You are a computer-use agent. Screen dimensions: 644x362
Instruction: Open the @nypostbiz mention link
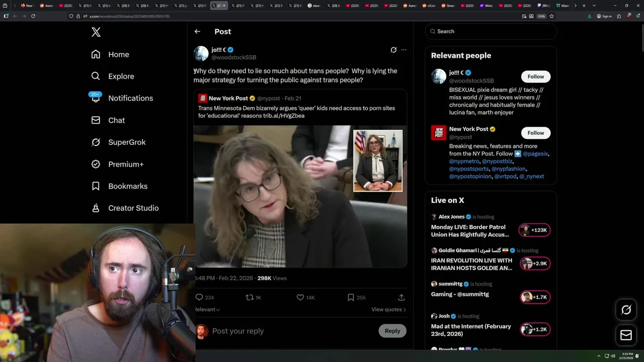(497, 161)
